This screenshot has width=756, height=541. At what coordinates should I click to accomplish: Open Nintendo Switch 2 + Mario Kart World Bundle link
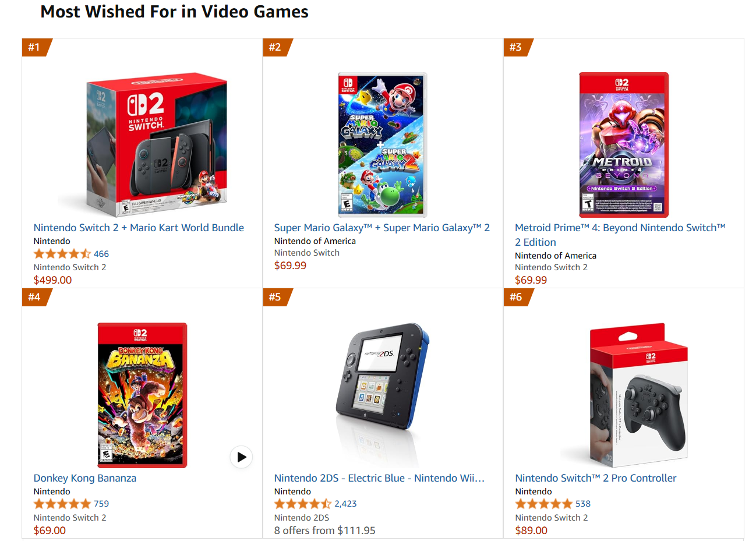[x=139, y=228]
